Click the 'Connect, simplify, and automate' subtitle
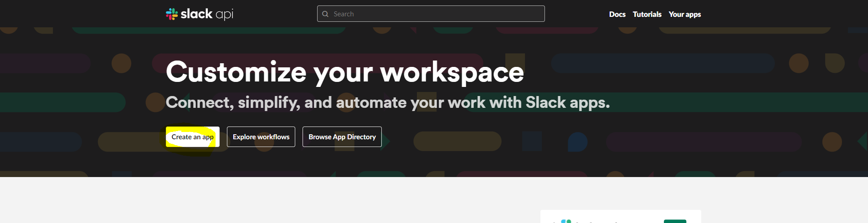868x223 pixels. pyautogui.click(x=388, y=102)
